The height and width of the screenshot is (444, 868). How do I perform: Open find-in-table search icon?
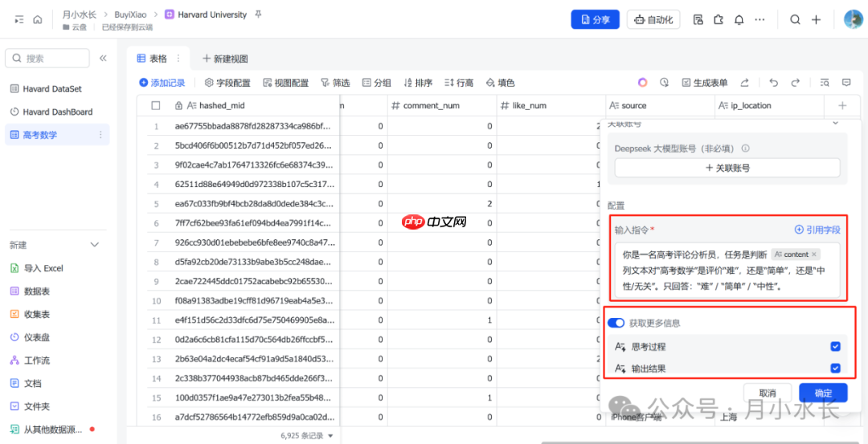[825, 83]
